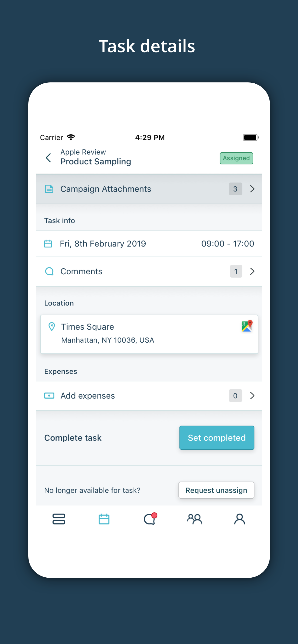The height and width of the screenshot is (644, 298).
Task: Tap the back arrow icon
Action: tap(48, 158)
